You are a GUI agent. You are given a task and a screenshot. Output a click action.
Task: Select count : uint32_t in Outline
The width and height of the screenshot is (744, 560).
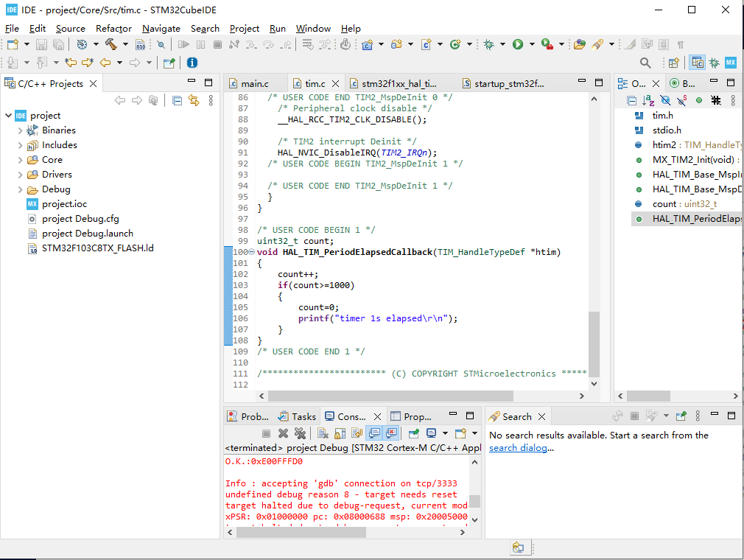pyautogui.click(x=684, y=203)
